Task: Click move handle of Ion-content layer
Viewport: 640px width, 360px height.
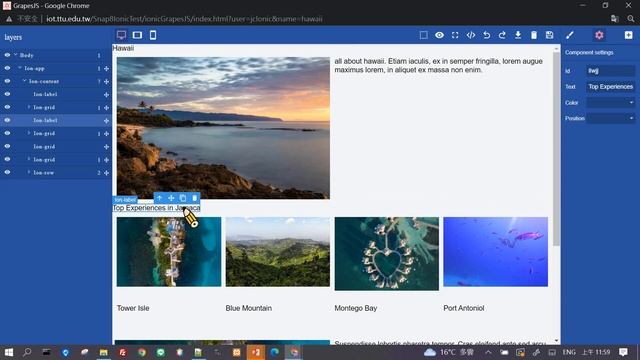Action: coord(107,82)
